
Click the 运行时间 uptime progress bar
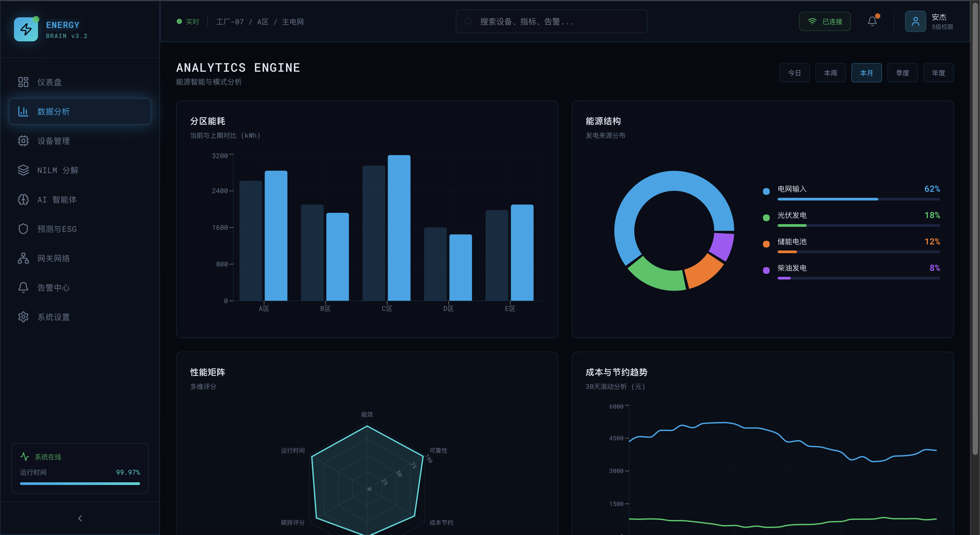(80, 484)
